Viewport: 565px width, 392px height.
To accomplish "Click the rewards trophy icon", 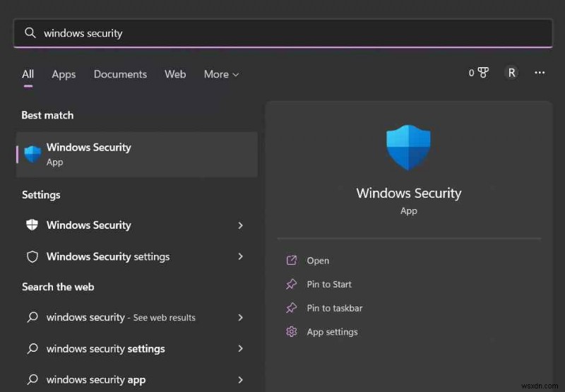I will coord(483,73).
